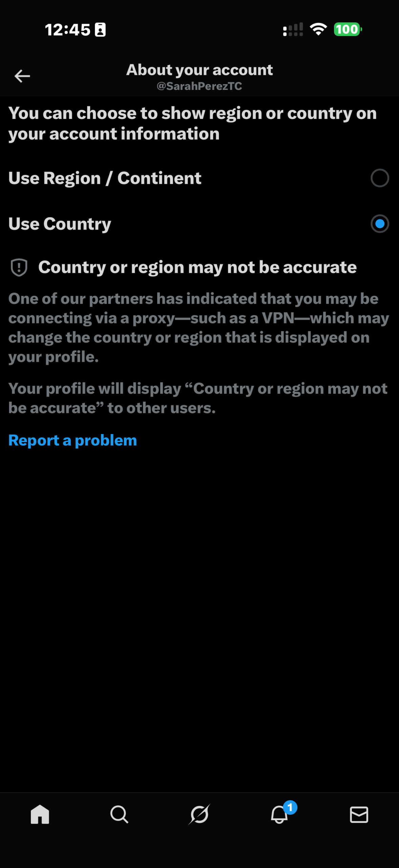Image resolution: width=399 pixels, height=868 pixels.
Task: Select the Use Country radio button
Action: pos(380,224)
